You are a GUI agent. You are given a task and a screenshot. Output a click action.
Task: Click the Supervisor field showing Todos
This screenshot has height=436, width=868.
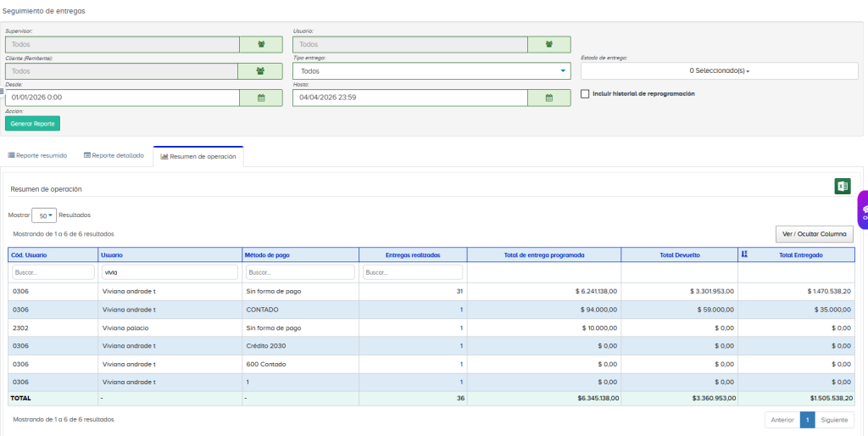click(x=122, y=44)
